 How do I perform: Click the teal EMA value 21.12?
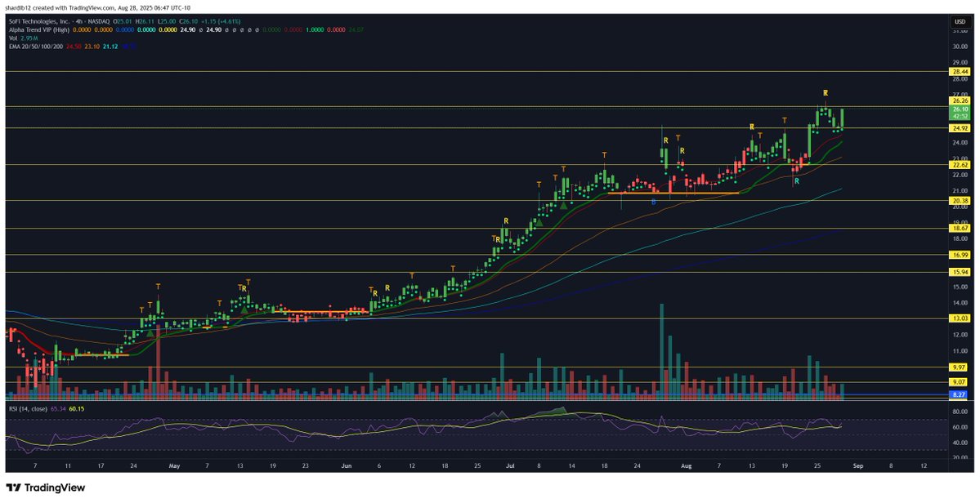click(x=110, y=47)
